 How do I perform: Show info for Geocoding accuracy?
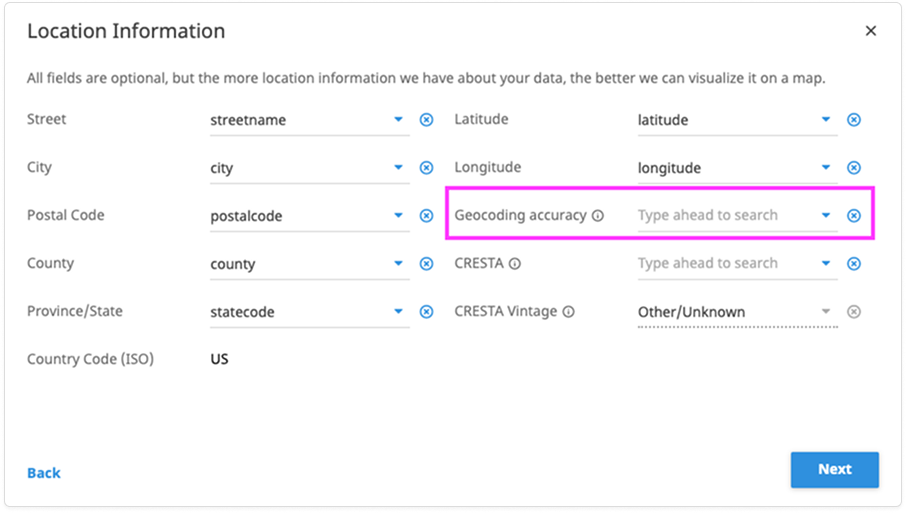pyautogui.click(x=598, y=216)
